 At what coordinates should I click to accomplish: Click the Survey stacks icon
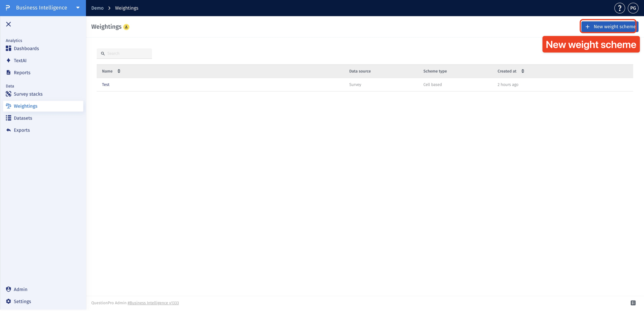click(8, 94)
